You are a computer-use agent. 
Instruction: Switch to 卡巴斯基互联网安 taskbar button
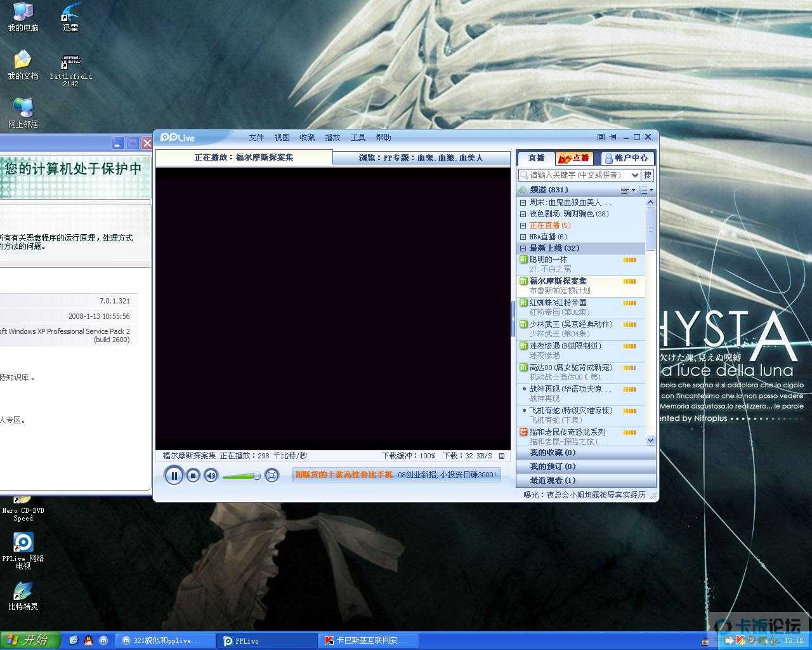369,640
